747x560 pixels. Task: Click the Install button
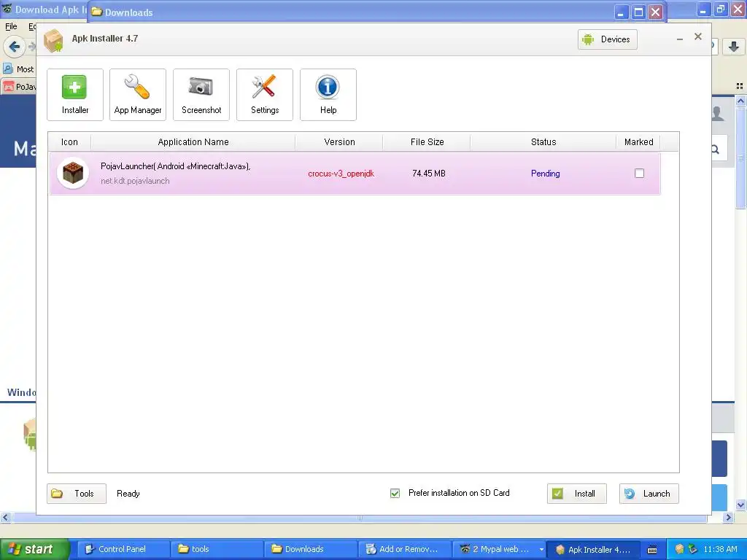[576, 494]
